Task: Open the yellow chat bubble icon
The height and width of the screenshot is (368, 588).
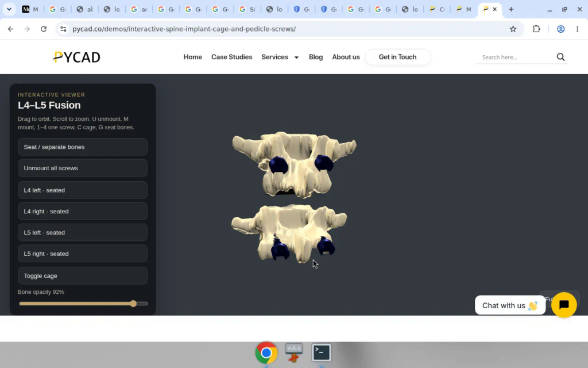Action: pyautogui.click(x=564, y=305)
